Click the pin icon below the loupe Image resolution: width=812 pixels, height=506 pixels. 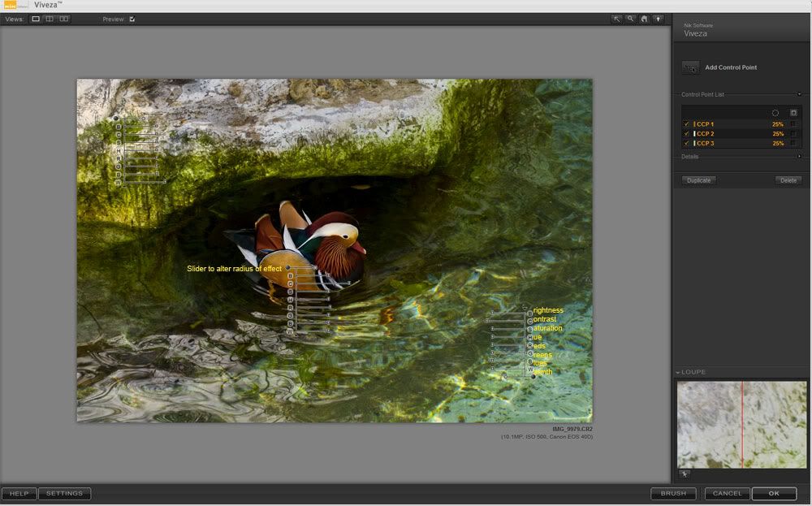[685, 473]
